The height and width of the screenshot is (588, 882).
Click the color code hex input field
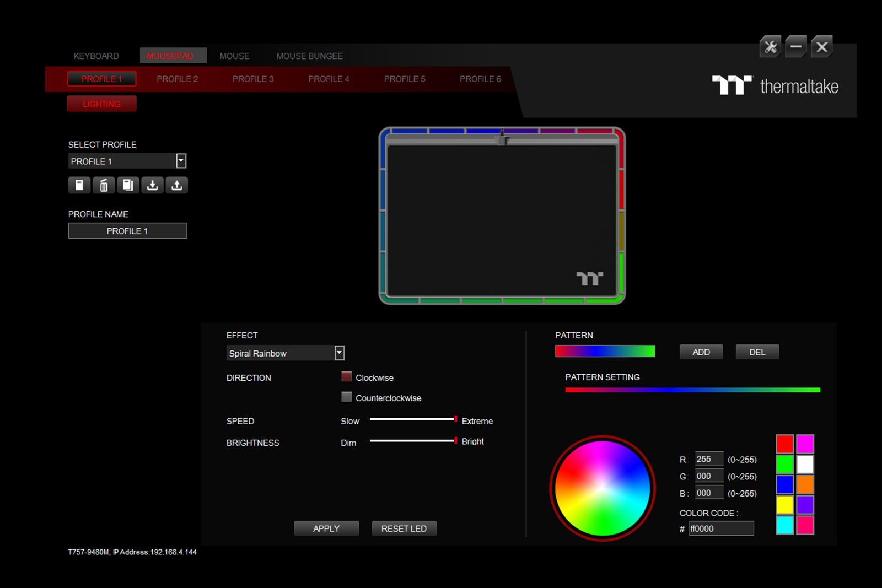click(x=720, y=529)
